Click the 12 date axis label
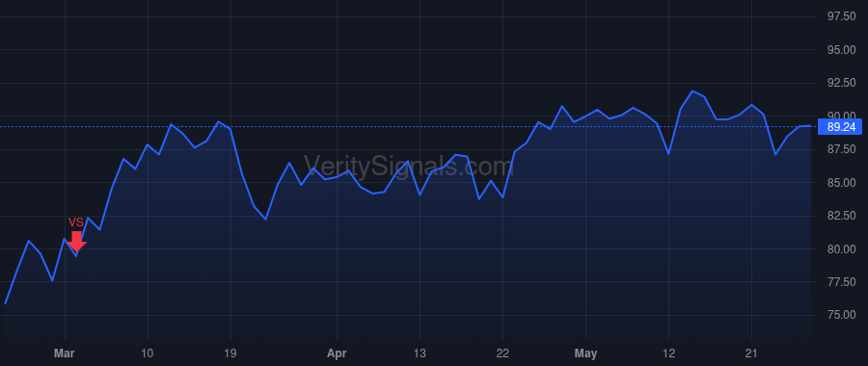Viewport: 868px width, 366px height. point(668,353)
